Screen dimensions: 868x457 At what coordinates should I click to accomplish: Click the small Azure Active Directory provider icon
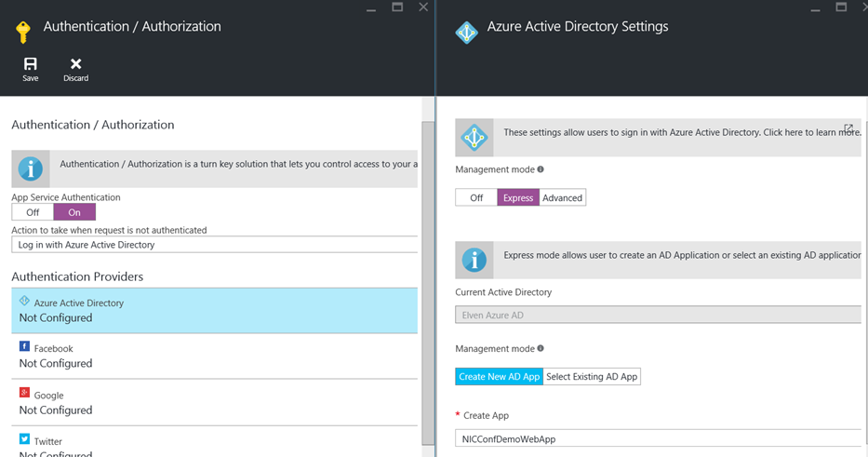24,301
